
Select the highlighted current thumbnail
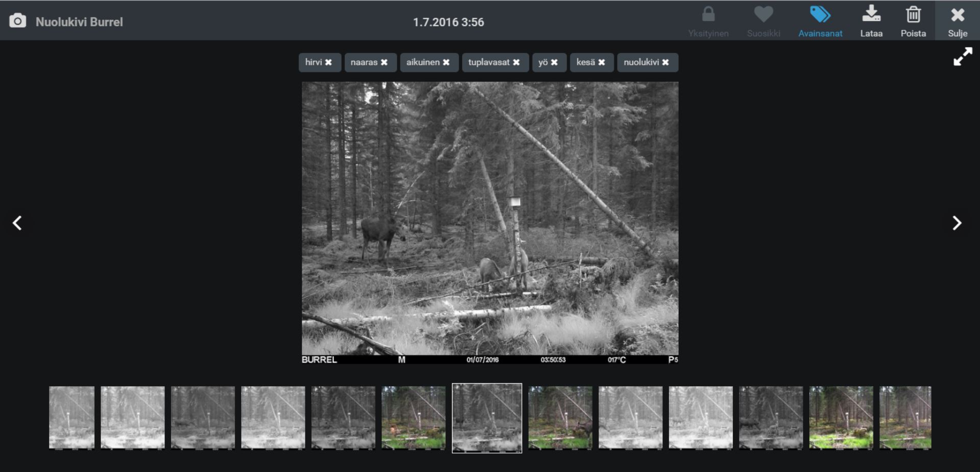click(487, 418)
